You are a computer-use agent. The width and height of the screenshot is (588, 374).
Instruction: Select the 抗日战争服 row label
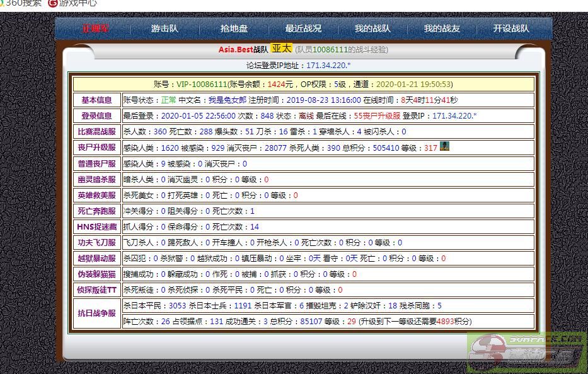click(x=96, y=313)
